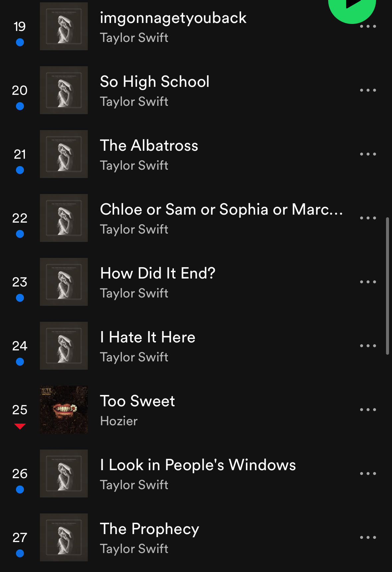Open options for I Look in People's Windows
Viewport: 392px width, 572px height.
pyautogui.click(x=368, y=474)
